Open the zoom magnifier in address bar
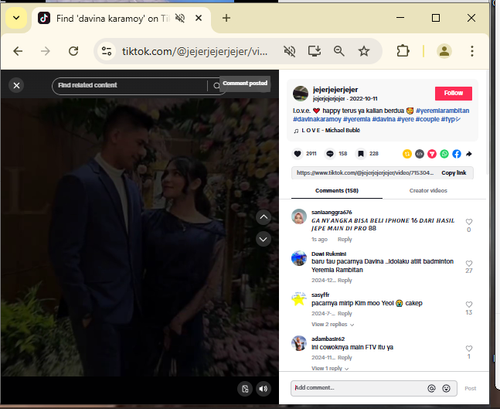The image size is (500, 409). (x=339, y=51)
